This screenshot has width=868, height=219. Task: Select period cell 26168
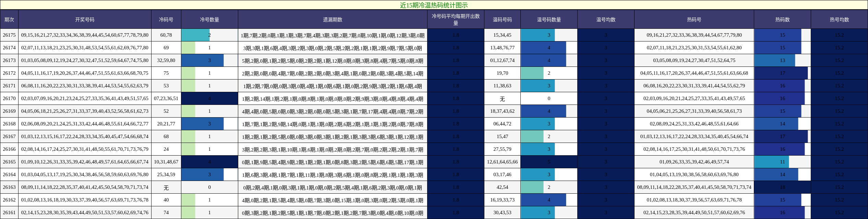(9, 124)
